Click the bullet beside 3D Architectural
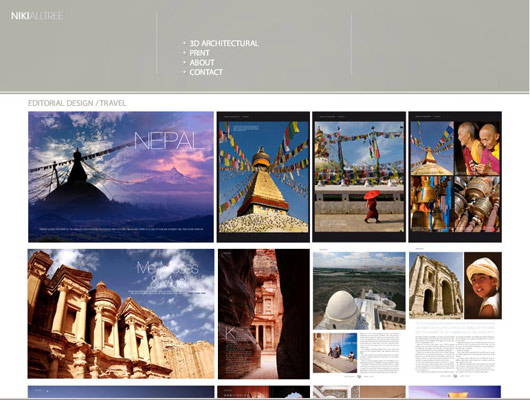 [184, 43]
